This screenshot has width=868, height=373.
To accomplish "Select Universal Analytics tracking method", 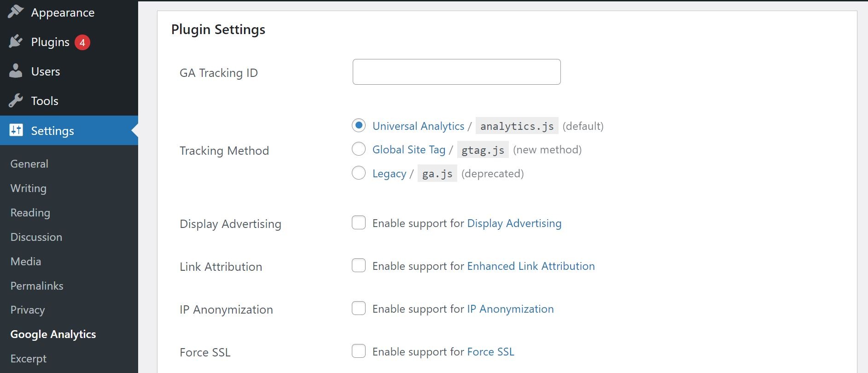I will click(359, 125).
